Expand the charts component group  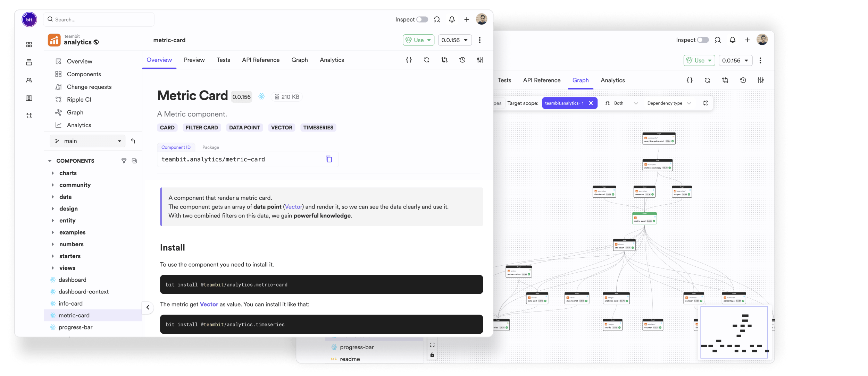tap(52, 173)
